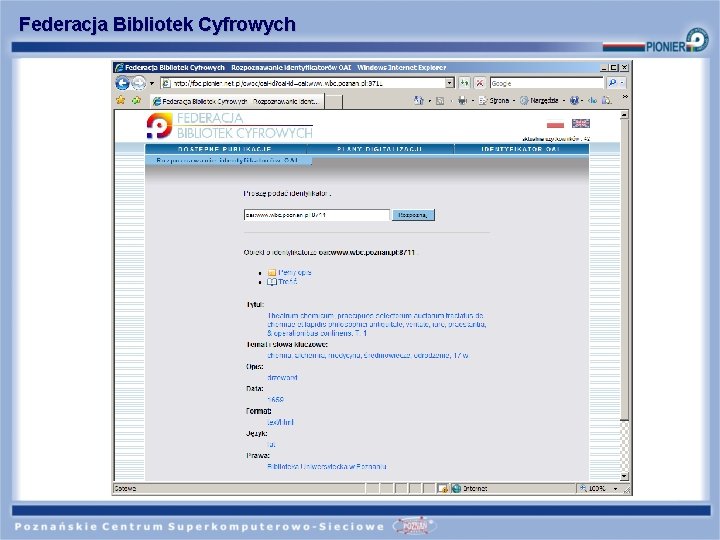
Task: Expand the zoom level dropdown arrow
Action: (616, 489)
